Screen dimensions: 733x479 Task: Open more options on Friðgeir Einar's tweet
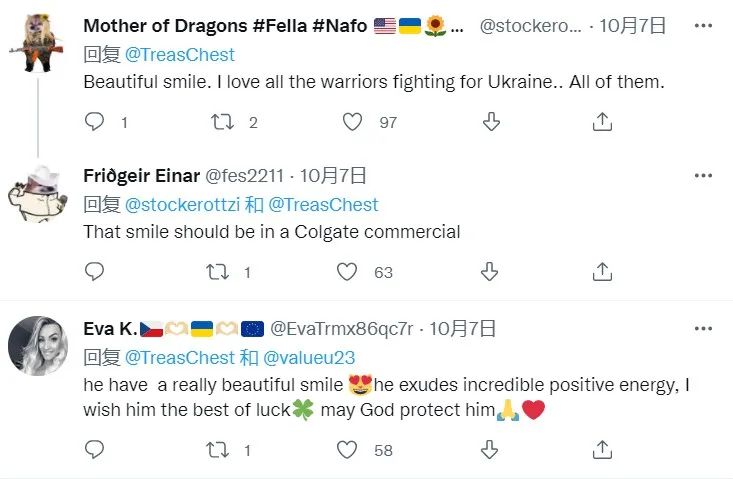pyautogui.click(x=704, y=177)
